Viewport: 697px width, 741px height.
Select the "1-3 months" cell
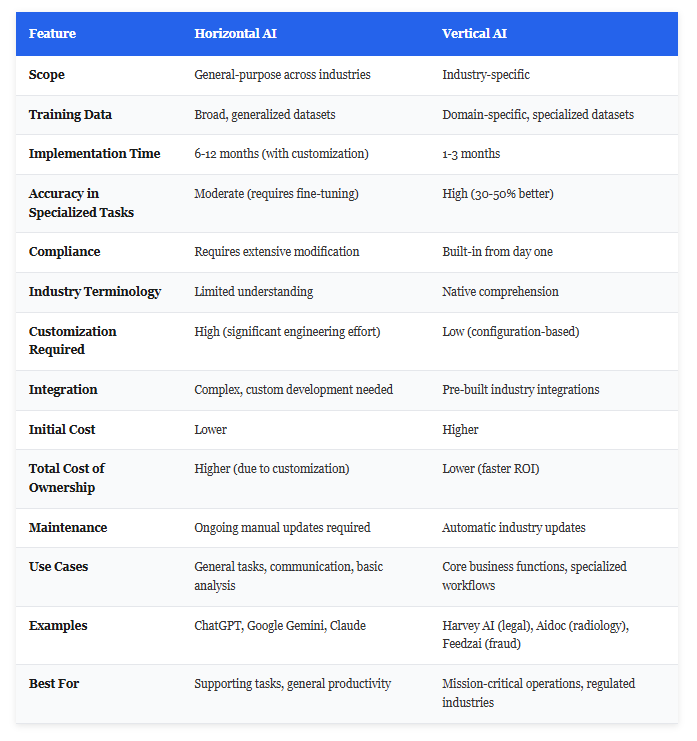(471, 154)
